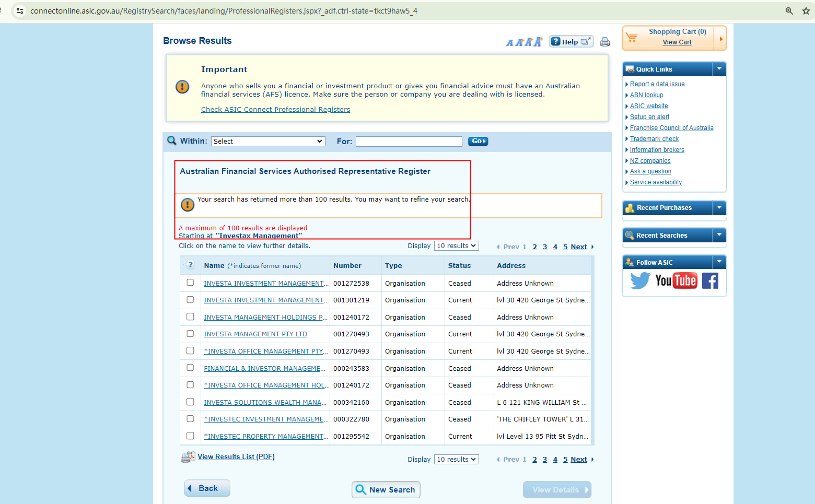Image resolution: width=815 pixels, height=504 pixels.
Task: Go to page 3 in upper pagination
Action: pyautogui.click(x=545, y=247)
